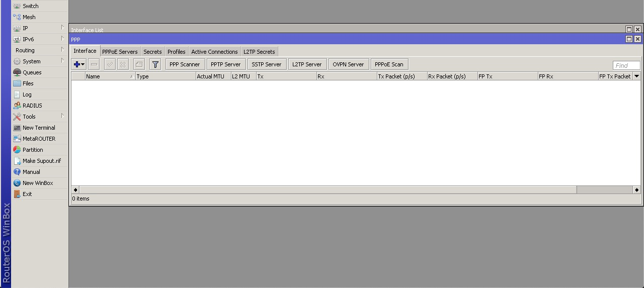Click the Tools icon
This screenshot has width=644, height=288.
(x=17, y=117)
